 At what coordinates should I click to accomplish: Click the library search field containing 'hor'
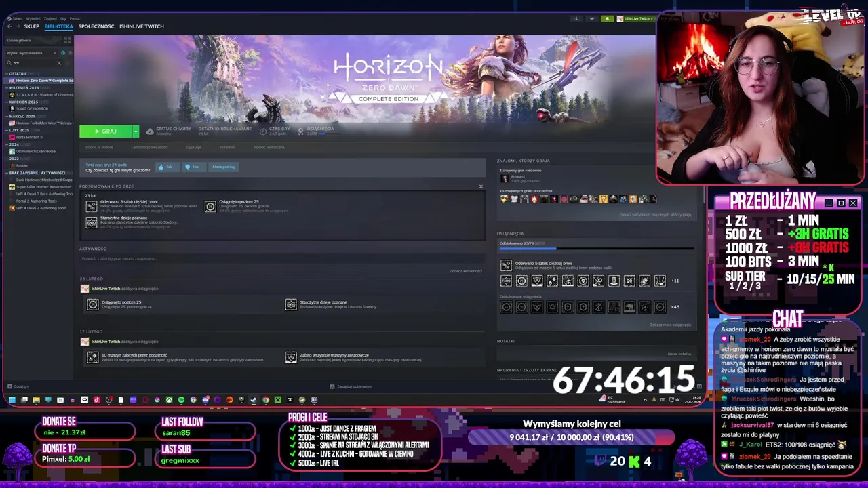click(34, 63)
